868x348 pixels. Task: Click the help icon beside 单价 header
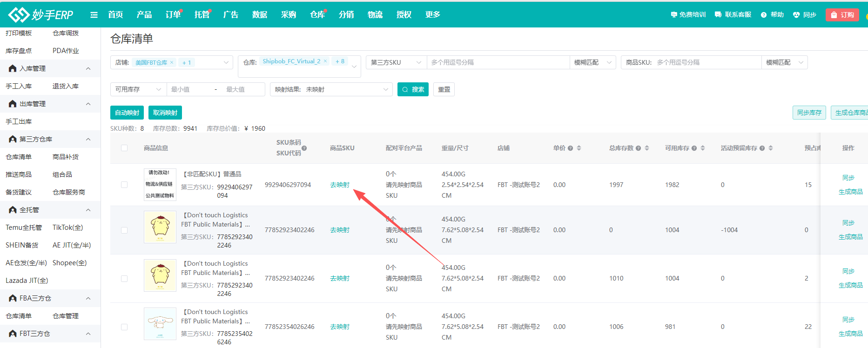pos(570,148)
